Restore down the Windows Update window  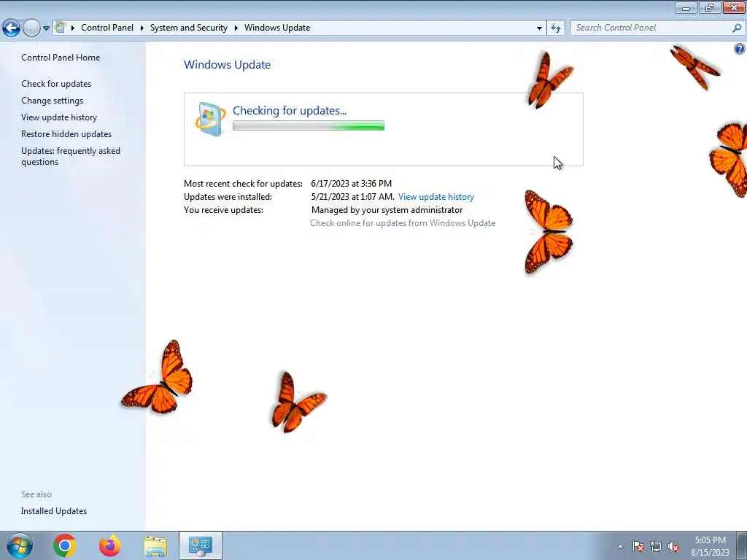click(710, 7)
